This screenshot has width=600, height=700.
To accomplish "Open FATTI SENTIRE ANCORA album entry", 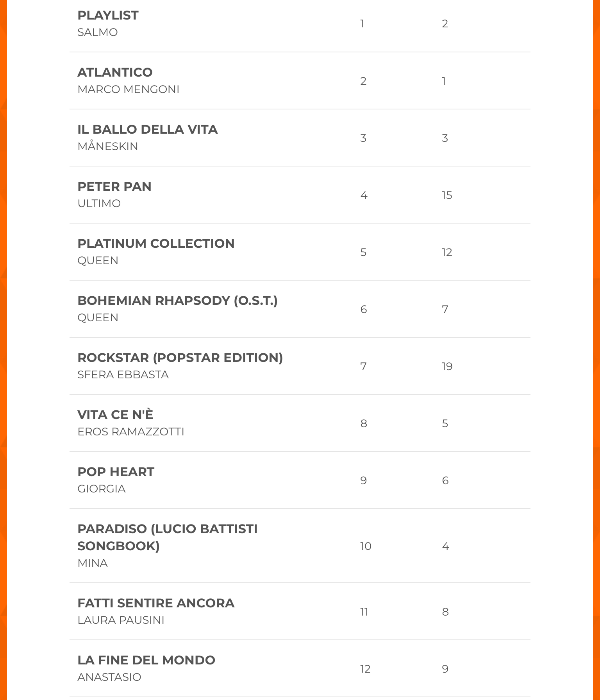I will pyautogui.click(x=156, y=603).
